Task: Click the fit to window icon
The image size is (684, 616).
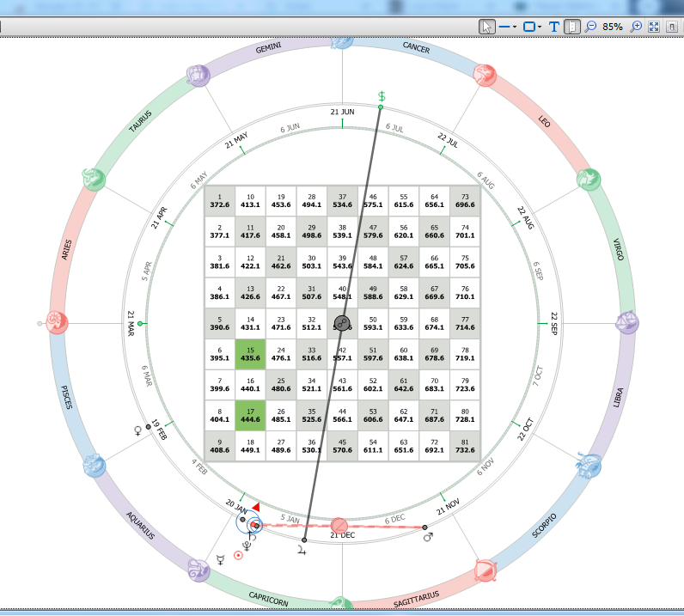Action: point(654,27)
